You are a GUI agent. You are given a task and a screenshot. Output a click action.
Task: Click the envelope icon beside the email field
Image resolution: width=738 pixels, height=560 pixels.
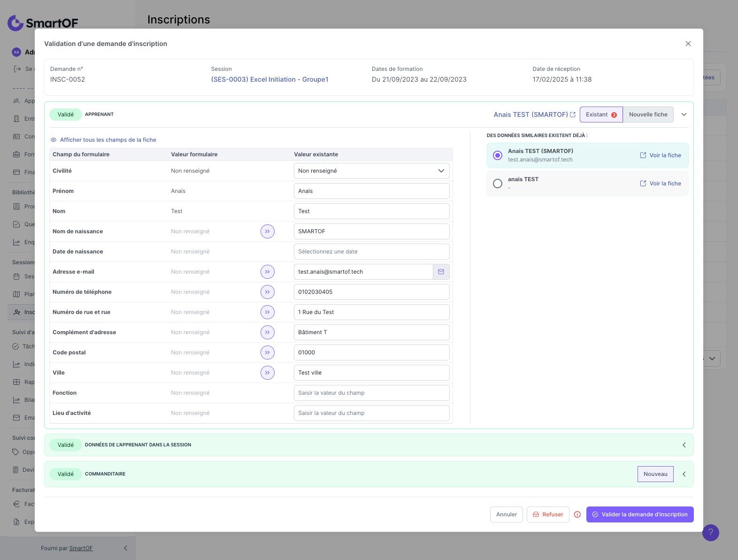point(441,272)
